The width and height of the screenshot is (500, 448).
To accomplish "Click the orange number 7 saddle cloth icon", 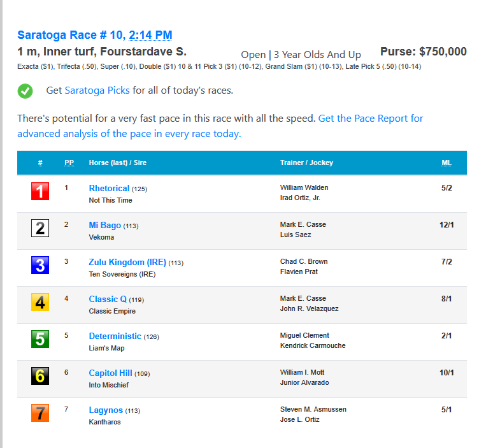I will [40, 413].
